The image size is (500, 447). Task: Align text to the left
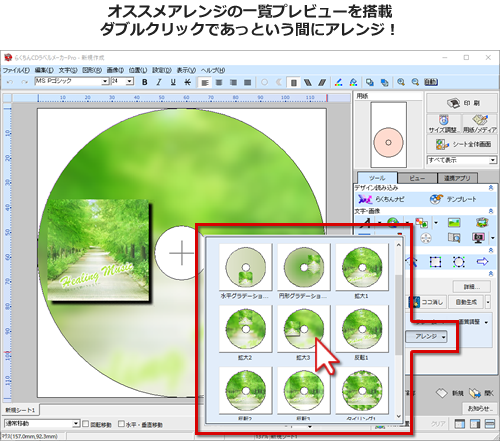(205, 82)
